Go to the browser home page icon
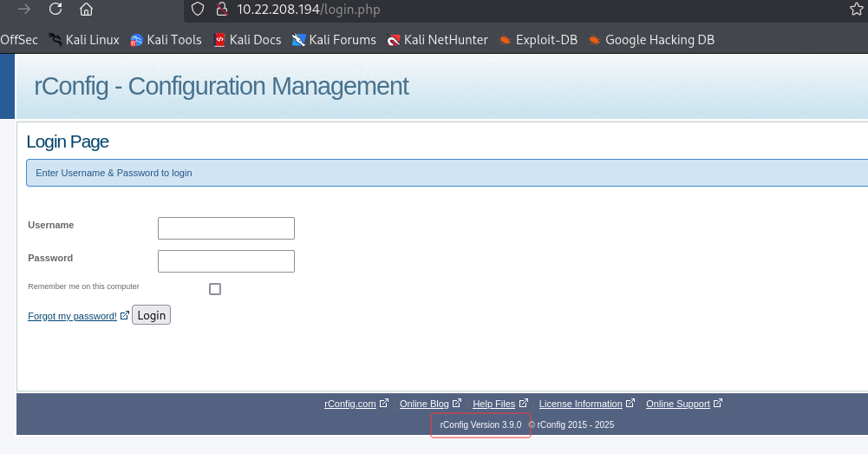868x454 pixels. point(87,9)
